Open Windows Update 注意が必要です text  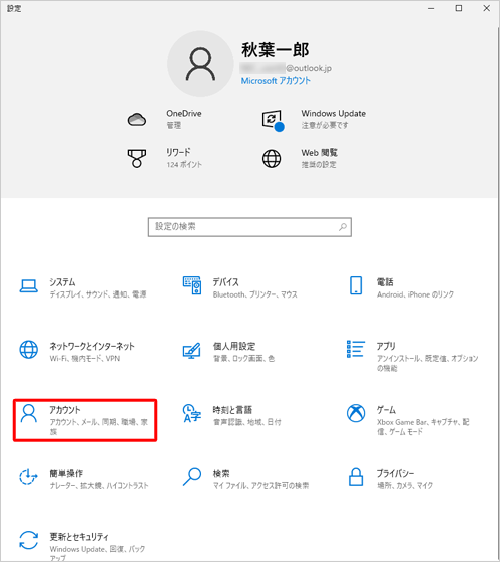coord(325,125)
